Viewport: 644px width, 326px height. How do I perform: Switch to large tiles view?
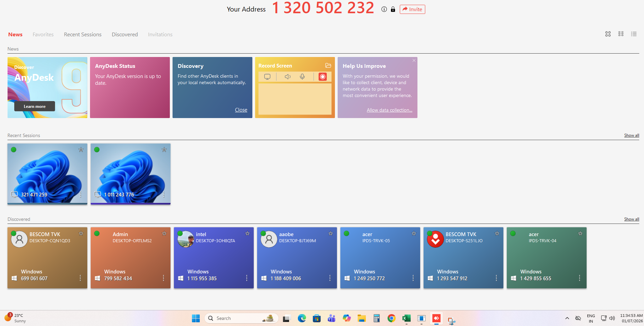608,34
